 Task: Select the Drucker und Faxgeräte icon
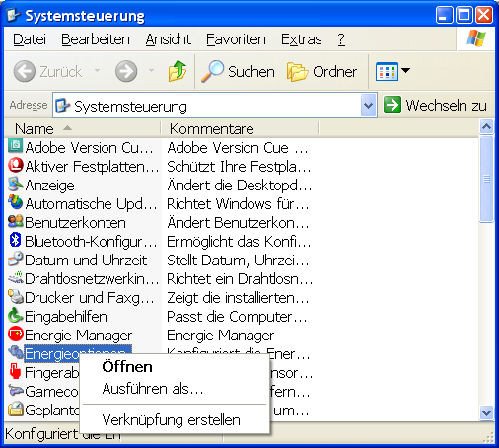(x=15, y=297)
